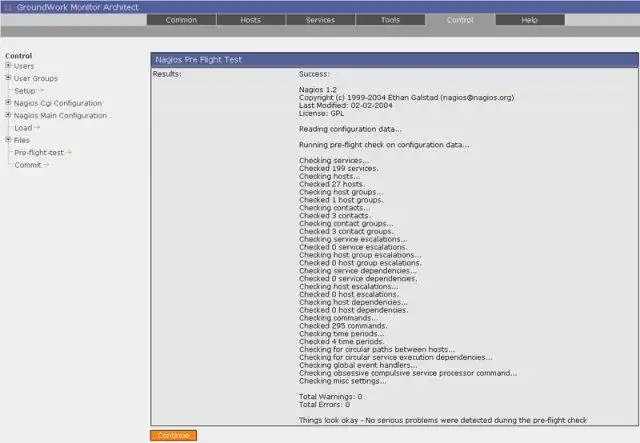Click the orange Continue button
This screenshot has width=640, height=443.
tap(173, 435)
